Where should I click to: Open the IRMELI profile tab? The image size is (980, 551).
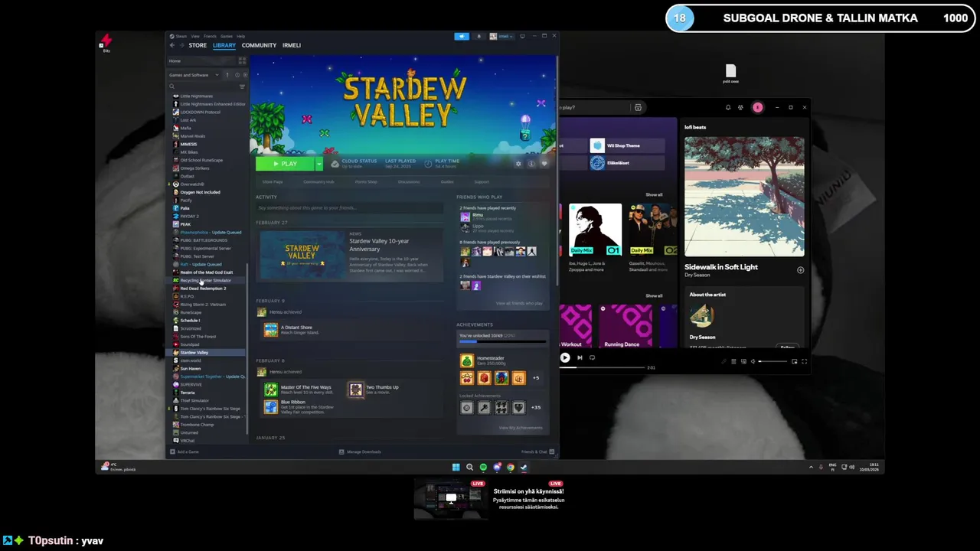click(x=292, y=45)
